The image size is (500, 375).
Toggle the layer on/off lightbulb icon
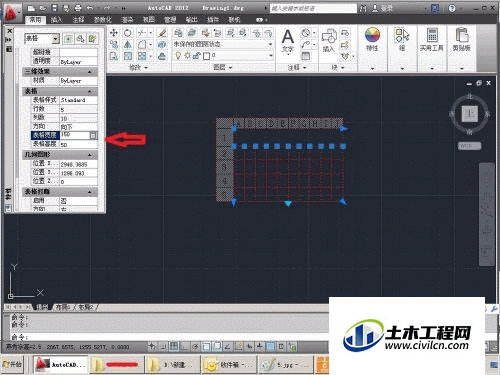tap(178, 56)
